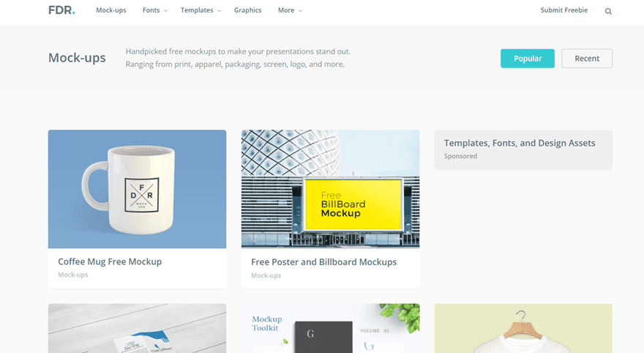
Task: Open the Graphics navigation item
Action: [x=247, y=10]
